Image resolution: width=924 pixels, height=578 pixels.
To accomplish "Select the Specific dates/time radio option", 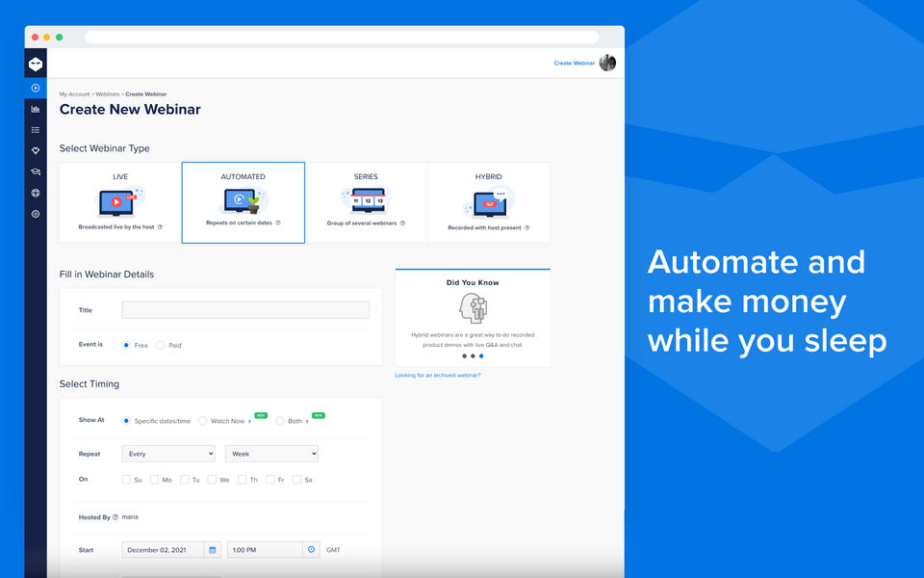I will tap(126, 421).
